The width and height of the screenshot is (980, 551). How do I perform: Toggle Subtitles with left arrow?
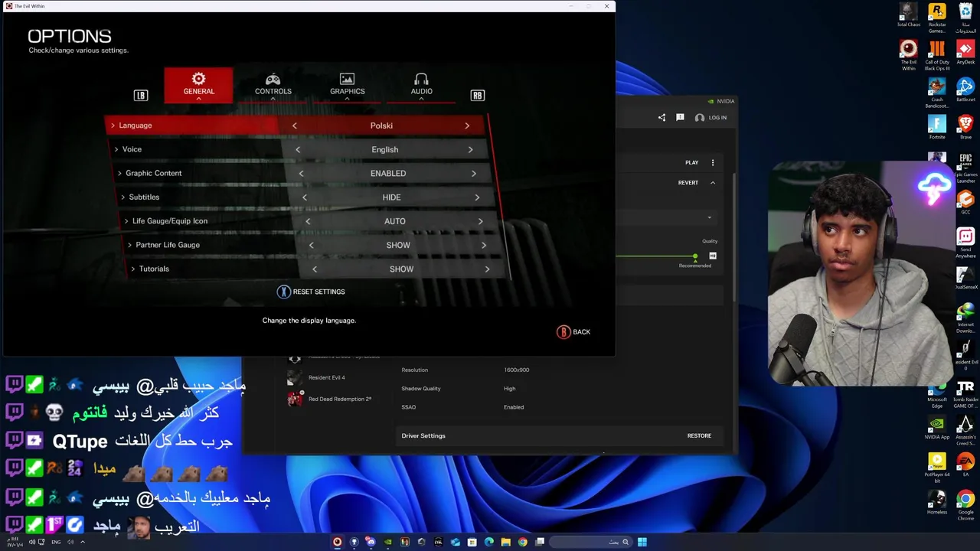tap(304, 197)
